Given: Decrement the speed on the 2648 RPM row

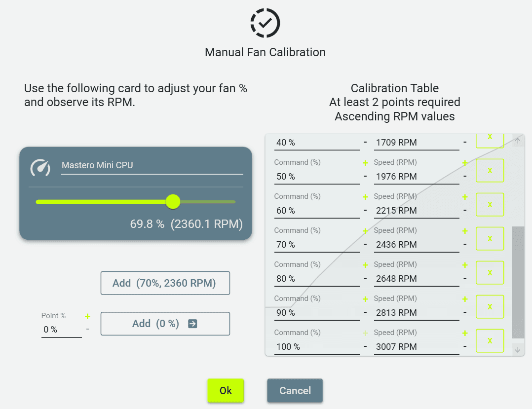Looking at the screenshot, I should click(465, 278).
